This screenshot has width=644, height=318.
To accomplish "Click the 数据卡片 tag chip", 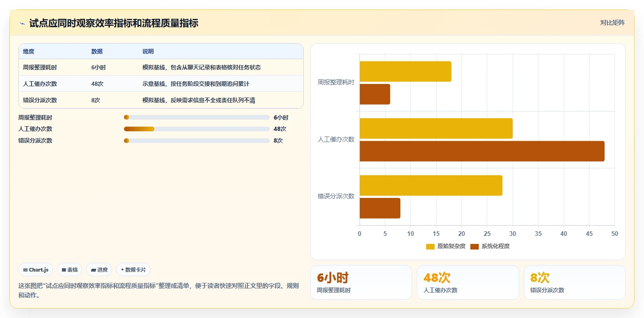I will [133, 270].
